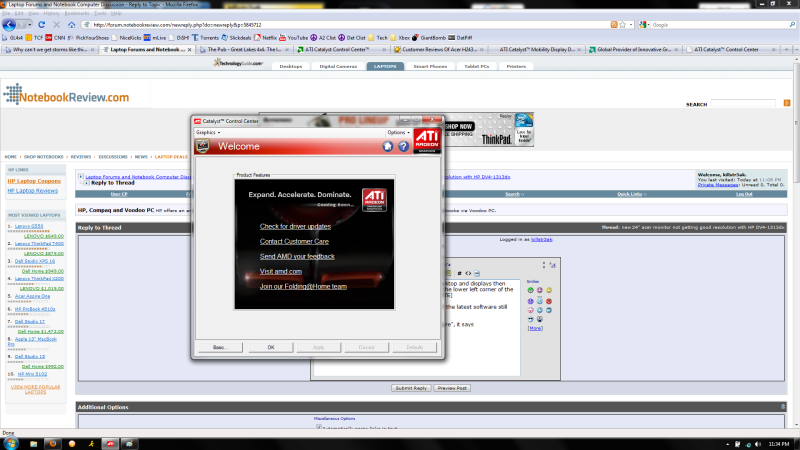Viewport: 800px width, 450px height.
Task: Click the RSS feed icon in address bar
Action: 614,24
